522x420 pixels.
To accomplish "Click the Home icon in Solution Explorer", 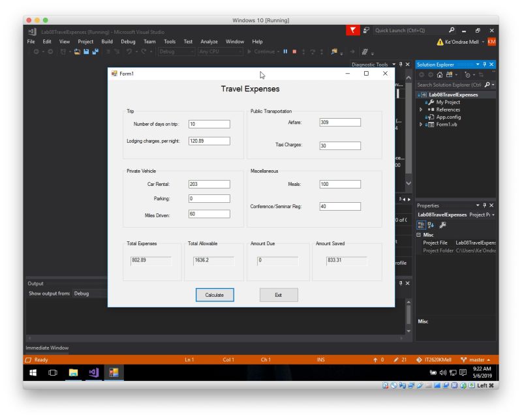I will 440,75.
